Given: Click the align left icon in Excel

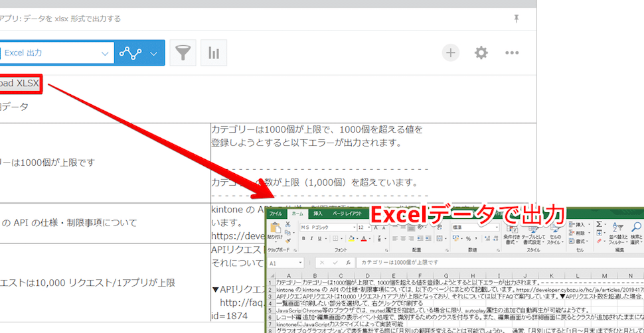Looking at the screenshot, I should click(394, 239).
